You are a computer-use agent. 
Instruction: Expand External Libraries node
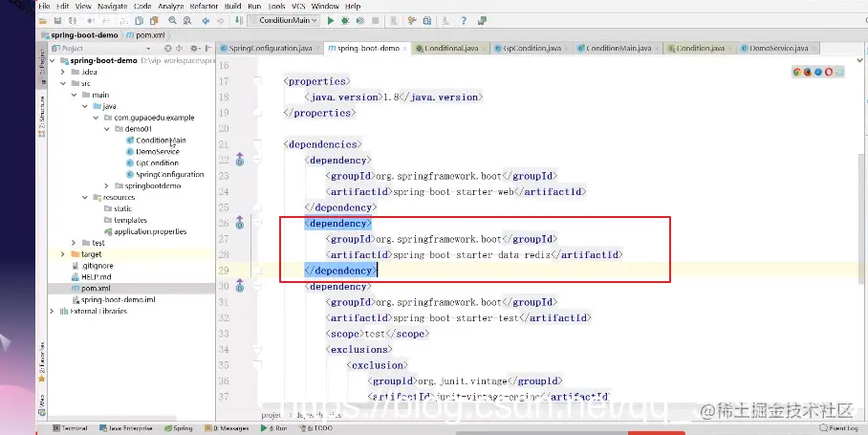[x=53, y=311]
